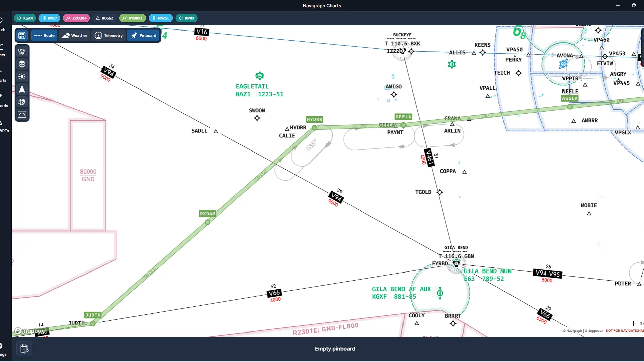The width and height of the screenshot is (644, 362).
Task: Open the widget grid add icon
Action: point(22,35)
